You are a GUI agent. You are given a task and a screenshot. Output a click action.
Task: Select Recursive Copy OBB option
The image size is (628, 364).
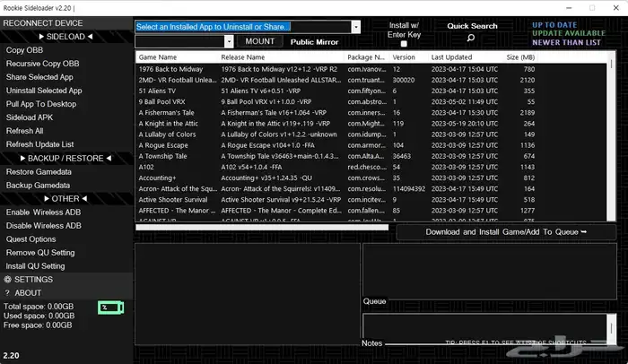click(42, 64)
